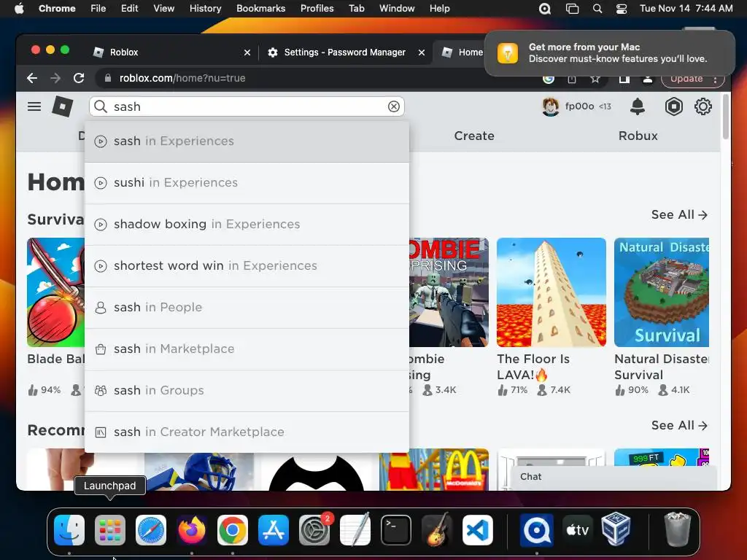Screen dimensions: 747x560
Task: Open the Blade Ball game thumbnail
Action: pos(55,292)
